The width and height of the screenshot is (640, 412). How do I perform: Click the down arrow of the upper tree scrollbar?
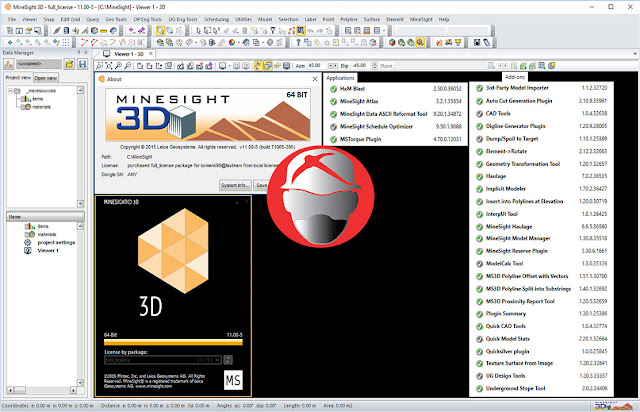point(80,203)
